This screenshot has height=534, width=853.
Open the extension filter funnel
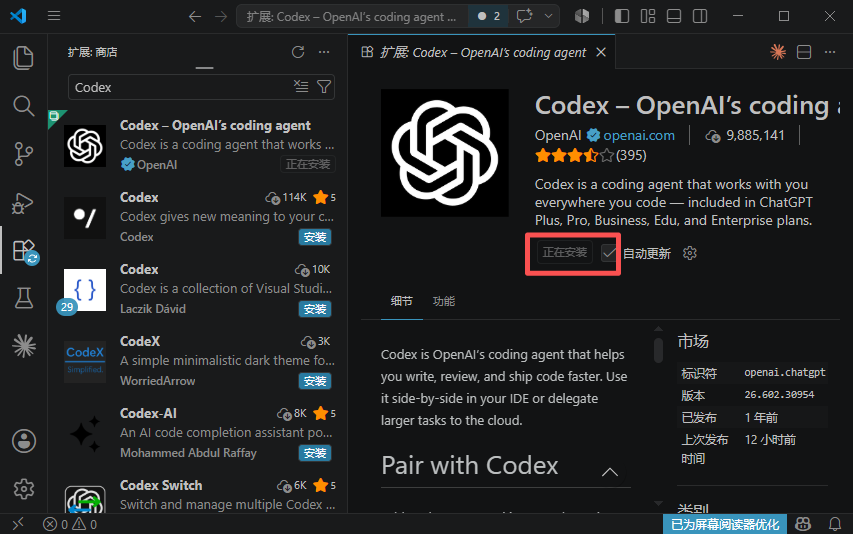click(324, 86)
